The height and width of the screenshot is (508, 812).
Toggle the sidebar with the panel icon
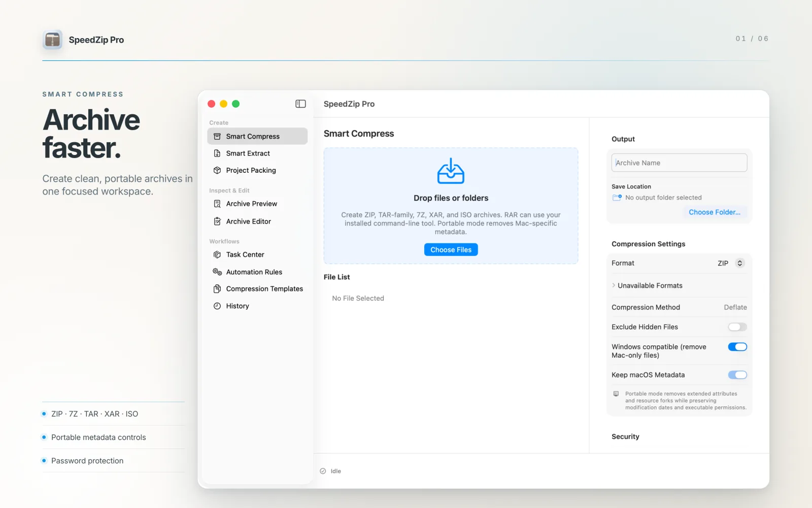[300, 104]
